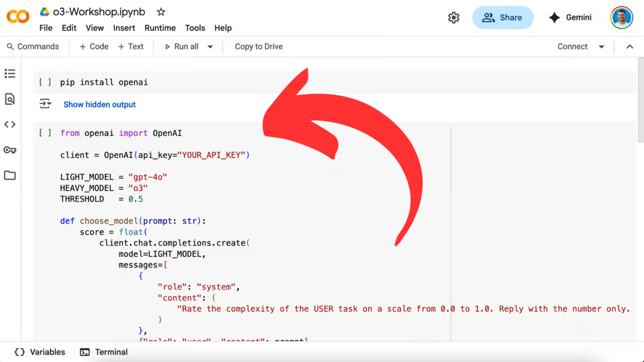Open the user account avatar
The width and height of the screenshot is (644, 362).
point(622,17)
